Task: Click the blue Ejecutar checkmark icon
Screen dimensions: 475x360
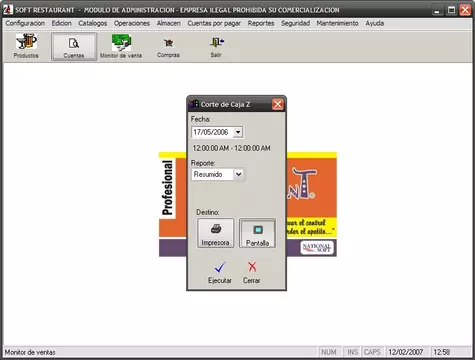Action: coord(220,267)
